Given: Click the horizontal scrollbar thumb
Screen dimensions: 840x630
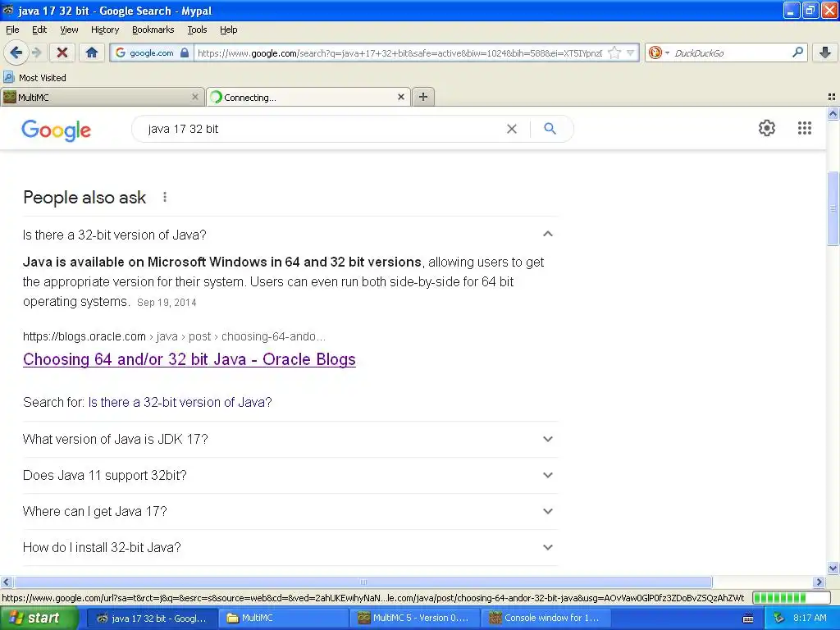Looking at the screenshot, I should click(363, 582).
